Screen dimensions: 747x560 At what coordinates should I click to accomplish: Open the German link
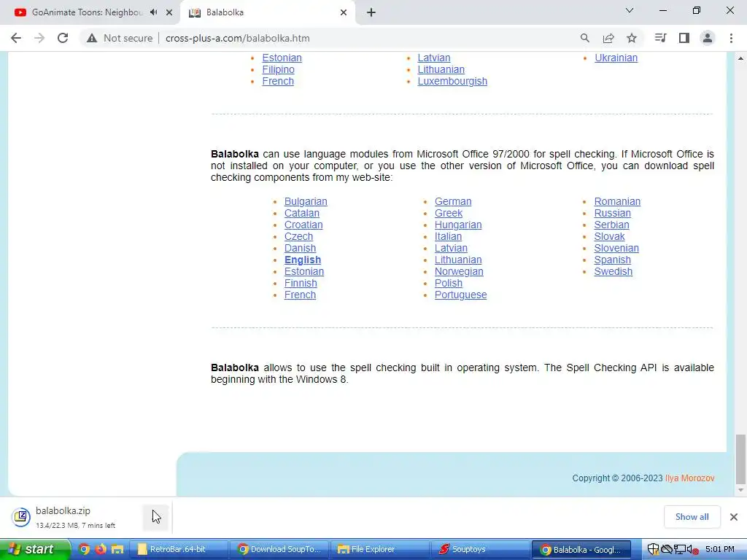coord(453,201)
